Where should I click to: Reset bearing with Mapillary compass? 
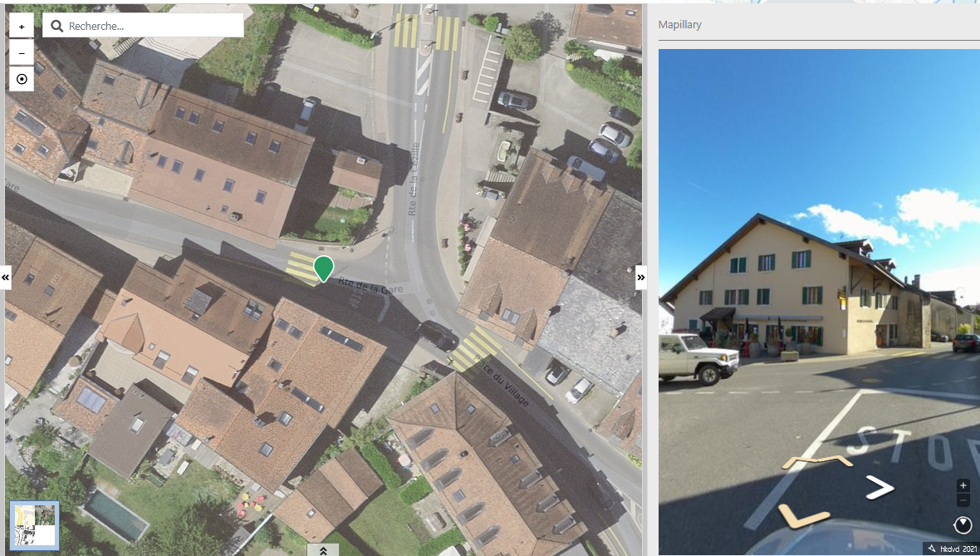click(963, 525)
